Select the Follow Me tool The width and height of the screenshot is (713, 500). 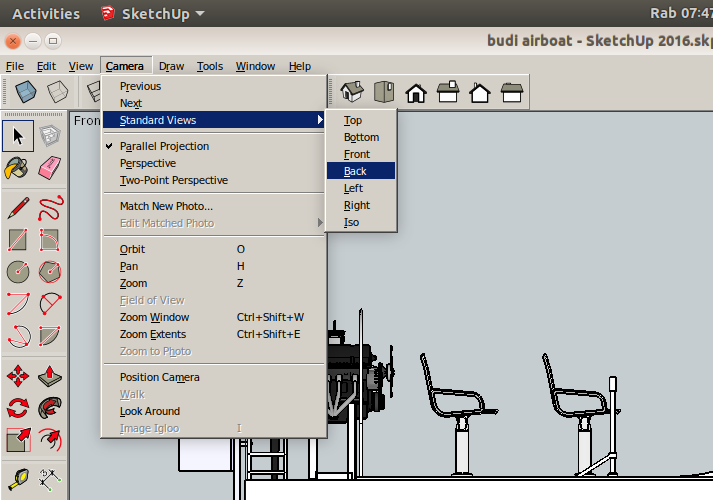[x=50, y=408]
